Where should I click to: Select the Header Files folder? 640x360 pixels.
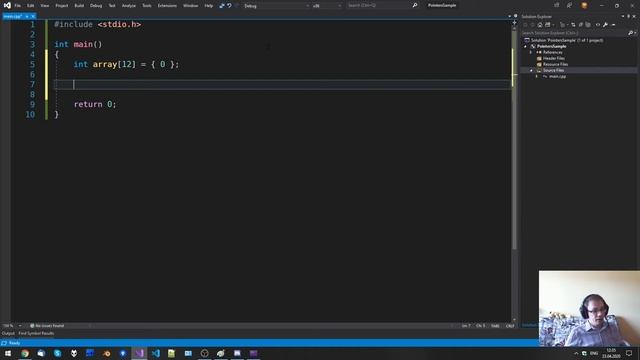point(553,58)
